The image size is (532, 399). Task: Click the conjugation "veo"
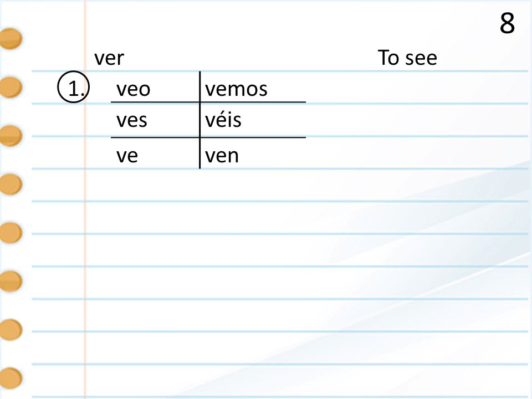pyautogui.click(x=133, y=89)
